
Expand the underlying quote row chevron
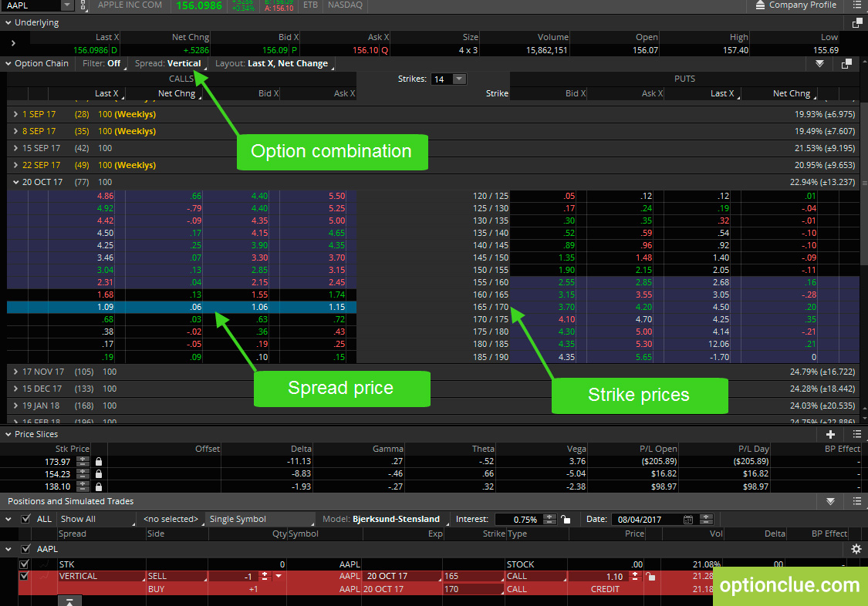[x=13, y=42]
